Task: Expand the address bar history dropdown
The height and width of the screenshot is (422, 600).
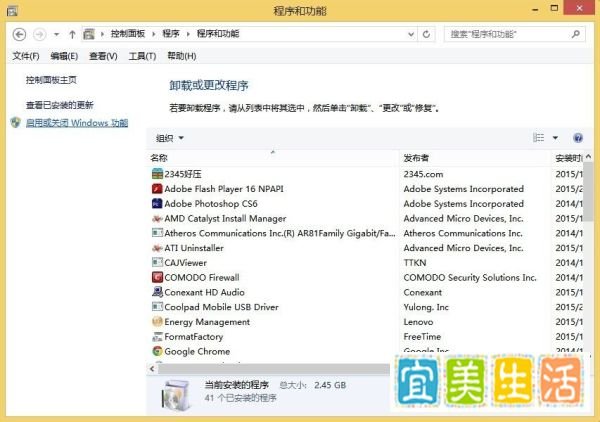Action: point(411,34)
